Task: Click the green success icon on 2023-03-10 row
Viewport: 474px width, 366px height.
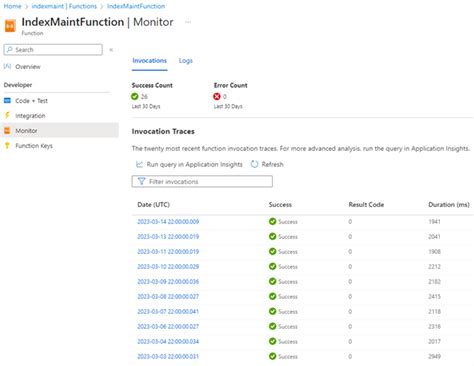Action: coord(273,266)
